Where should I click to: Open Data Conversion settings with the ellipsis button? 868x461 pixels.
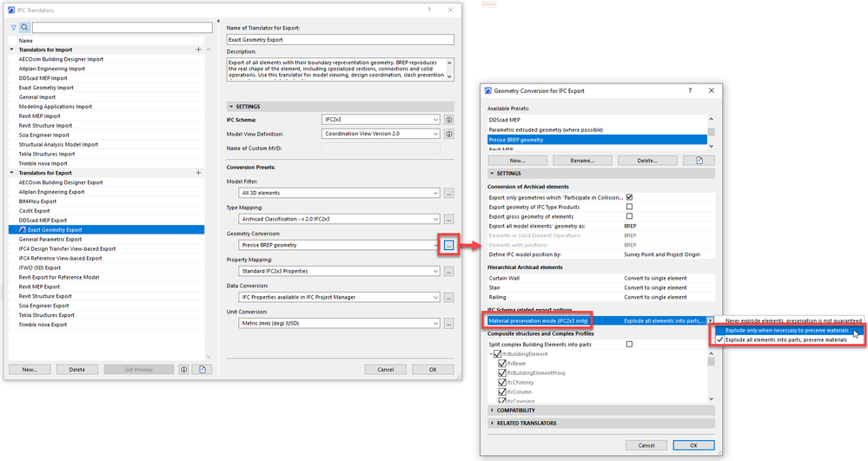pyautogui.click(x=449, y=297)
